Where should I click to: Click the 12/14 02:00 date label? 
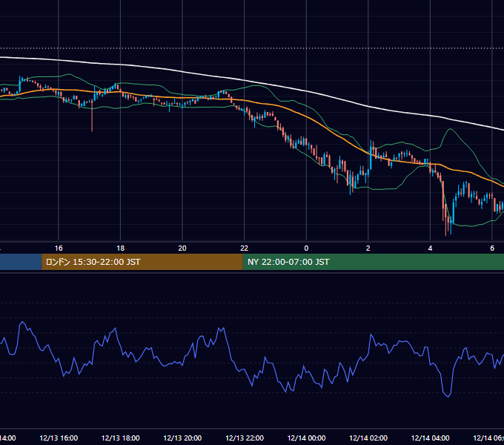[x=368, y=438]
